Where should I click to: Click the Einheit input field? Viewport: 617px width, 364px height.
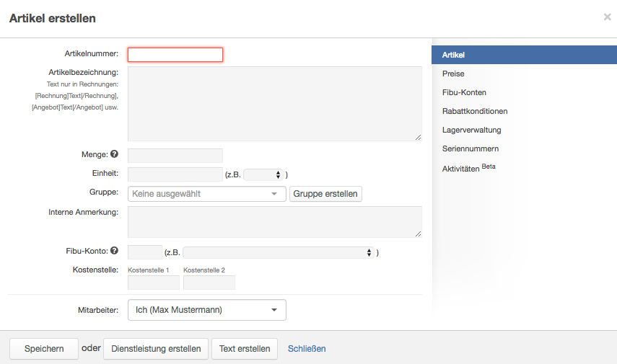(175, 174)
